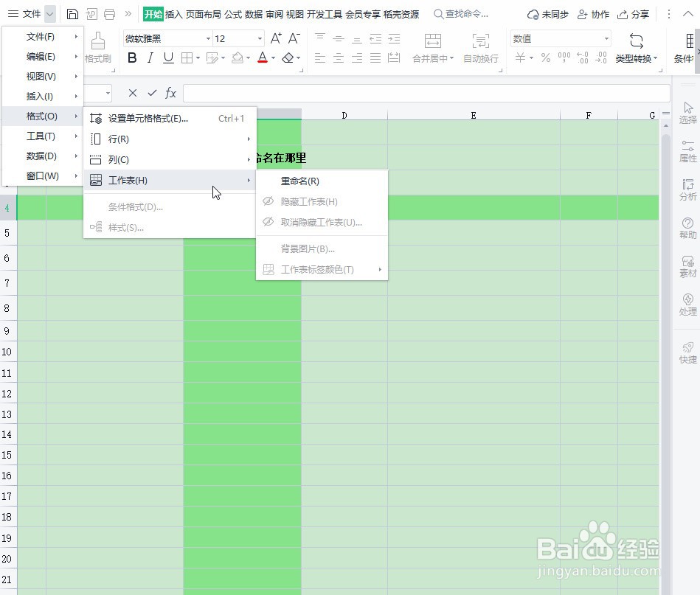The image size is (700, 595).
Task: Toggle Bold formatting
Action: (x=132, y=58)
